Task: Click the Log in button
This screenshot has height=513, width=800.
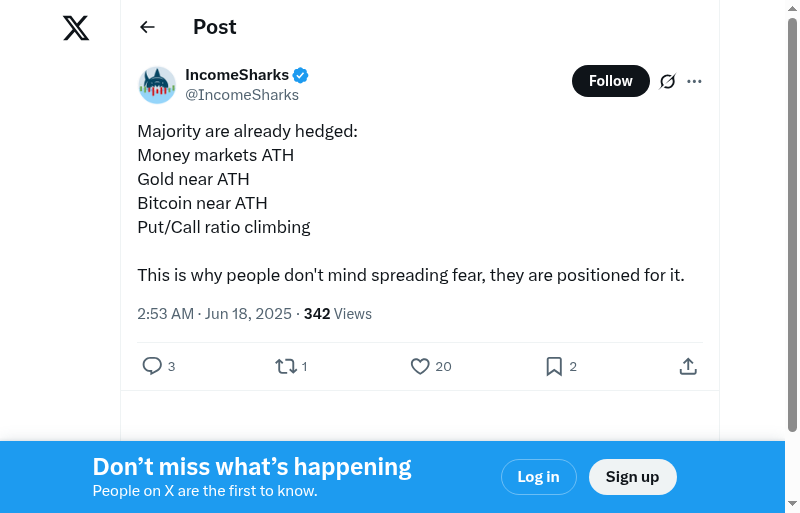Action: 538,477
